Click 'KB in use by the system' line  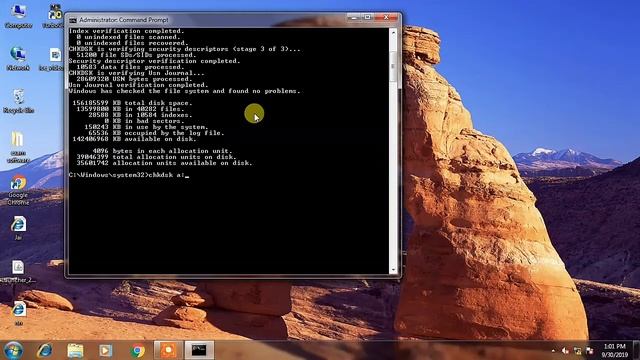pyautogui.click(x=146, y=127)
